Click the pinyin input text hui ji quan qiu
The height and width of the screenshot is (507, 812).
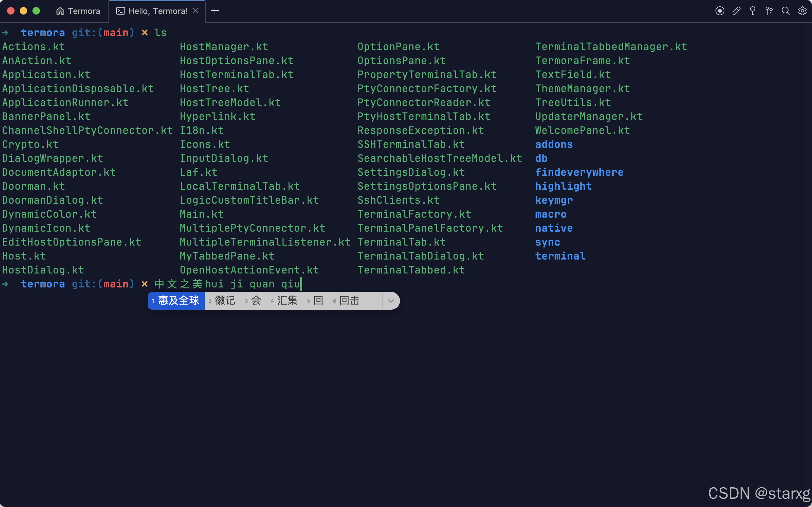point(253,284)
